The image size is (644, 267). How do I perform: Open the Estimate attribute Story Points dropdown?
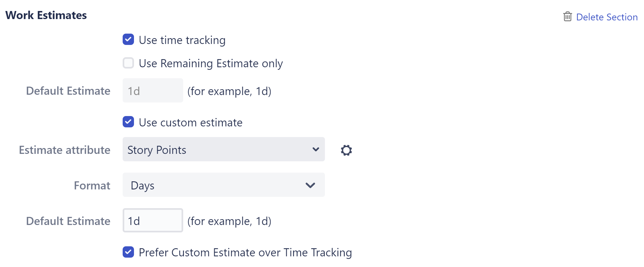223,149
